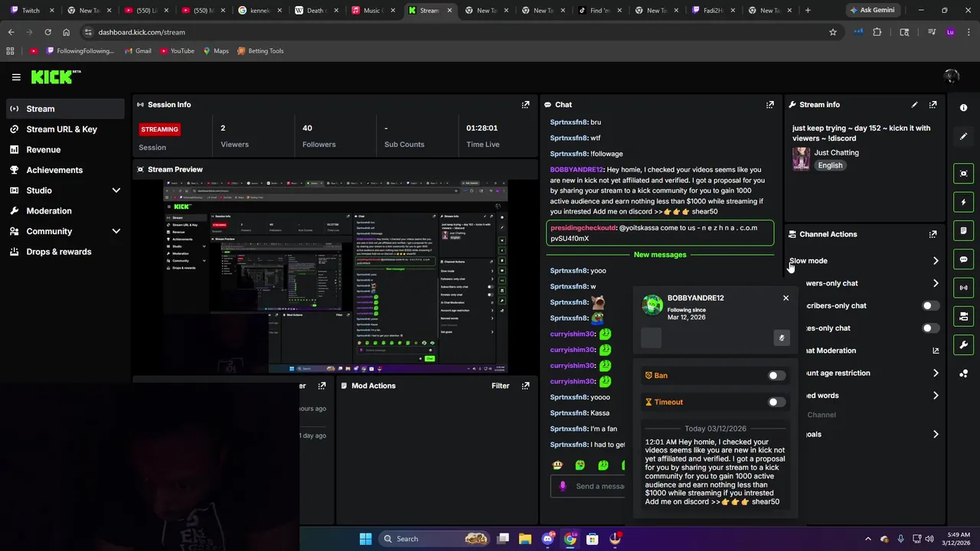Expand Account age restriction chevron
Viewport: 980px width, 551px height.
pos(936,373)
